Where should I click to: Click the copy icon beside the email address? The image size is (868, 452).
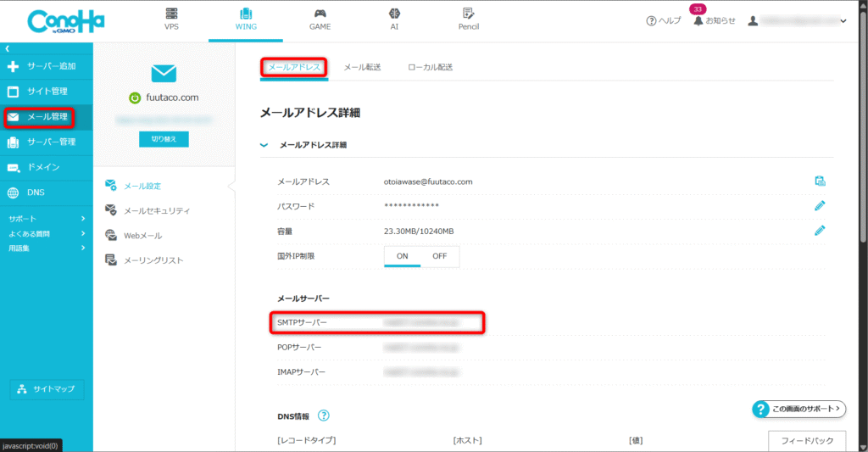tap(819, 181)
